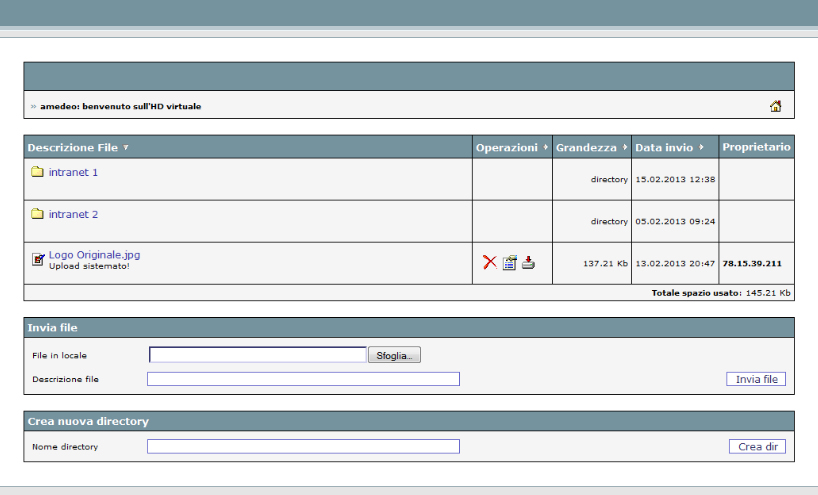Focus the File in locale path field
Viewport: 818px width, 495px height.
(257, 355)
